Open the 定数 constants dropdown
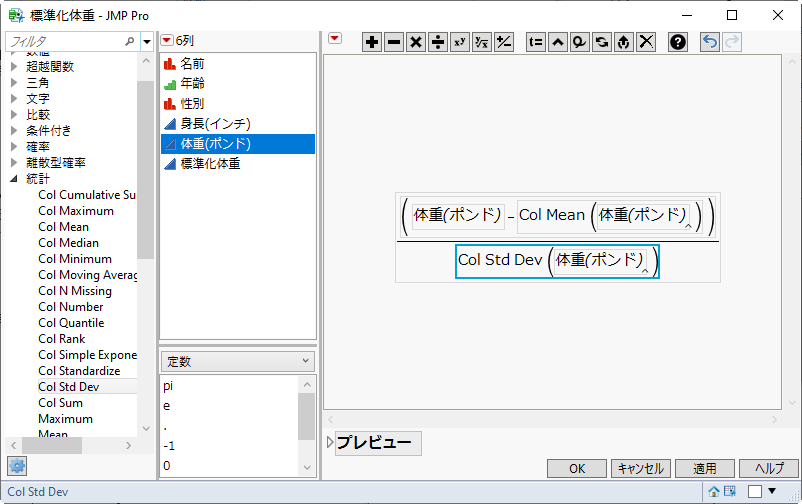Image resolution: width=802 pixels, height=504 pixels. coord(238,361)
